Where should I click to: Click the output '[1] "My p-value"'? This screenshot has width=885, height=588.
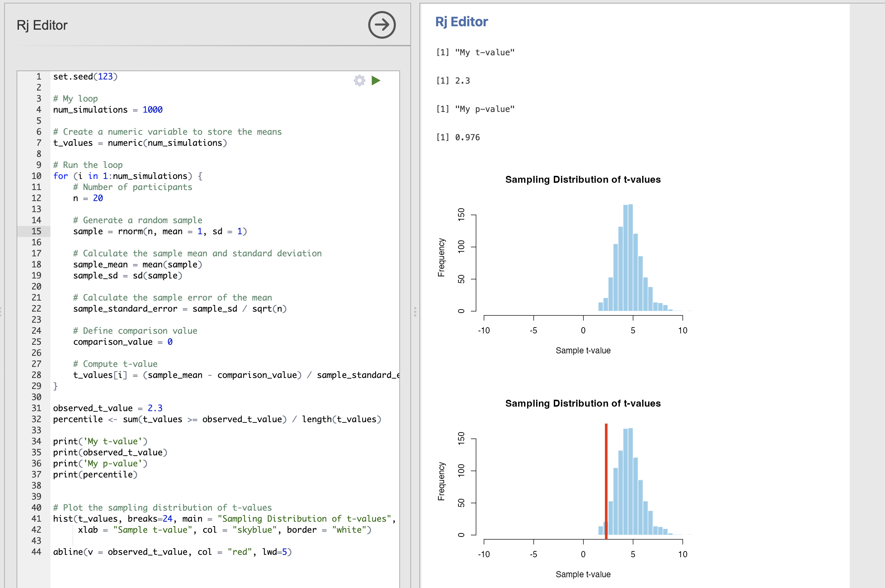475,109
